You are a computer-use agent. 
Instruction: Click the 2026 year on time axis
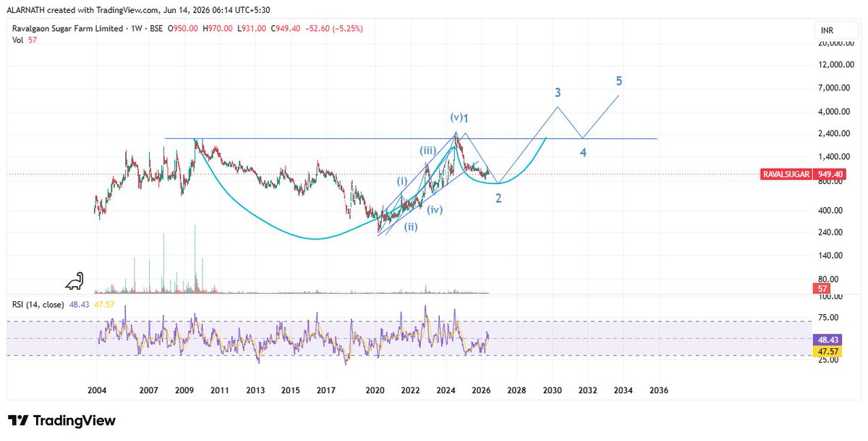tap(481, 390)
